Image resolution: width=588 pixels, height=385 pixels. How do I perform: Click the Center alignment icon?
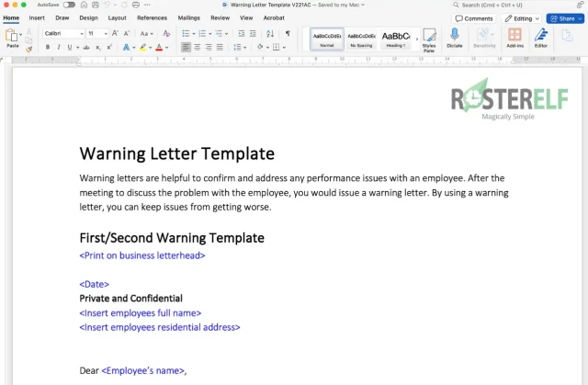point(197,47)
